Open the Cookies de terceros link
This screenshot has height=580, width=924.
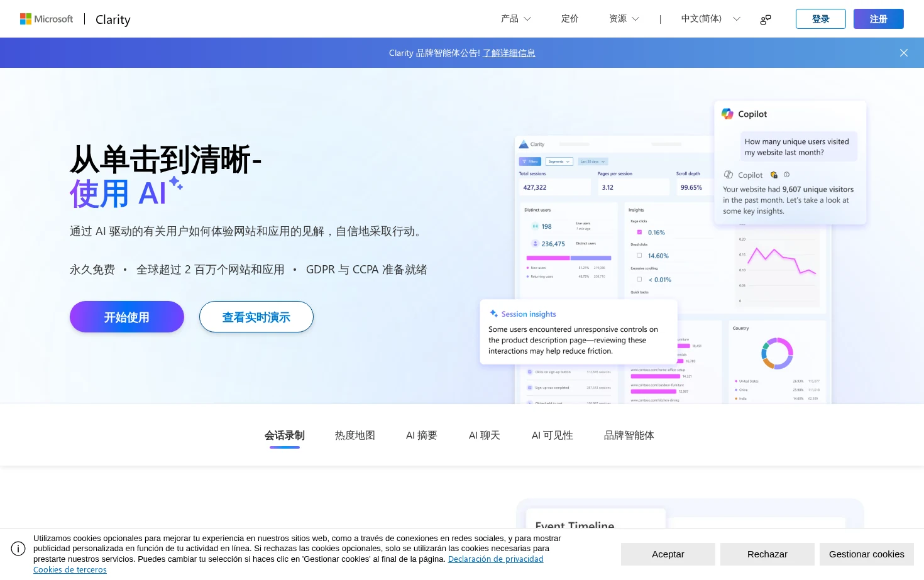[70, 570]
